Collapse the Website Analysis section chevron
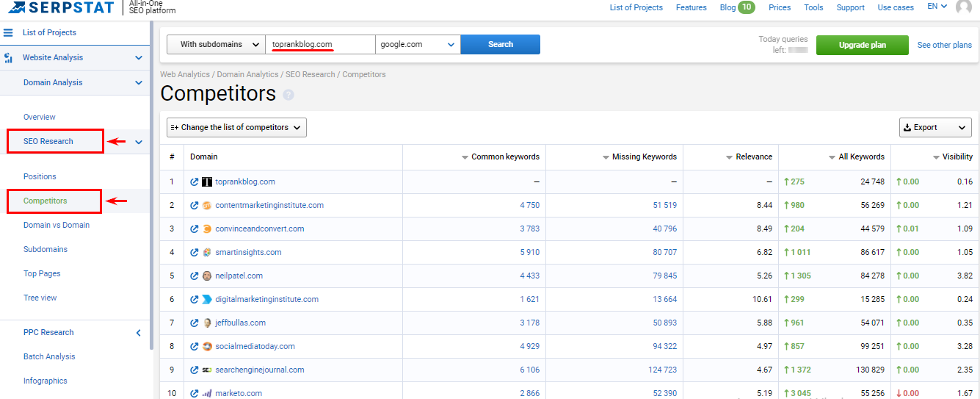Image resolution: width=980 pixels, height=399 pixels. tap(139, 57)
